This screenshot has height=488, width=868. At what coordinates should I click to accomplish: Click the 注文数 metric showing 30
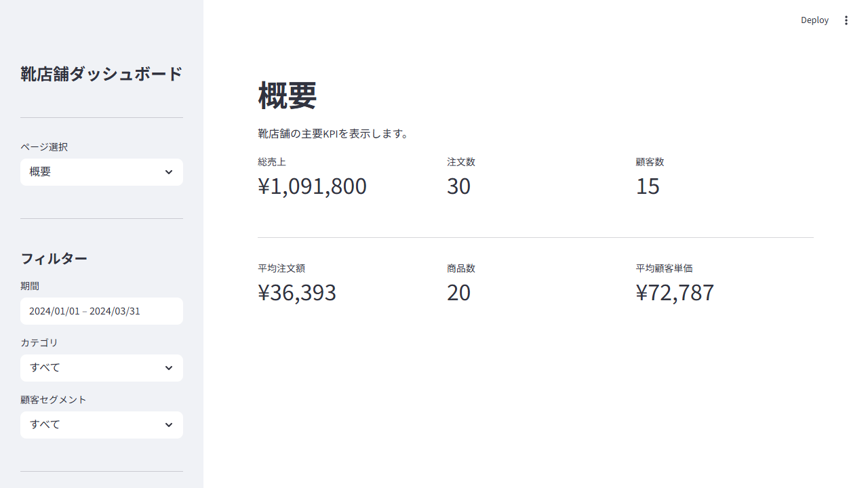(x=459, y=186)
